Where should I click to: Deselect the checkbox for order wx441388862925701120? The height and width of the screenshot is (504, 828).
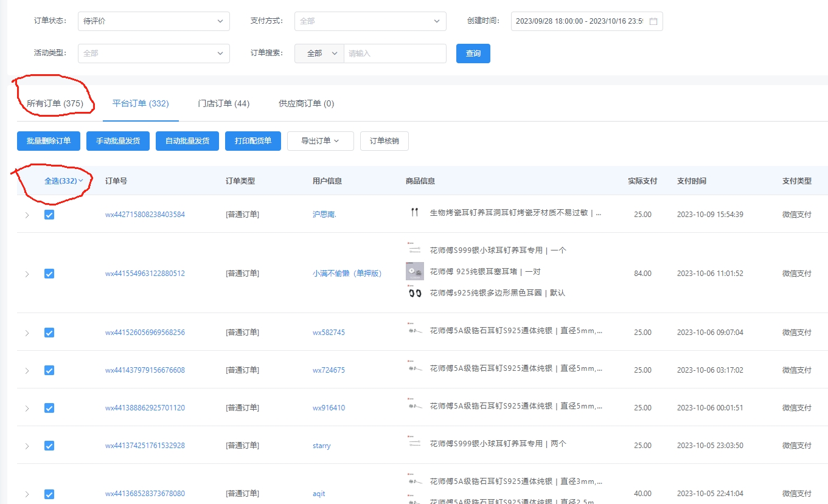(x=49, y=408)
